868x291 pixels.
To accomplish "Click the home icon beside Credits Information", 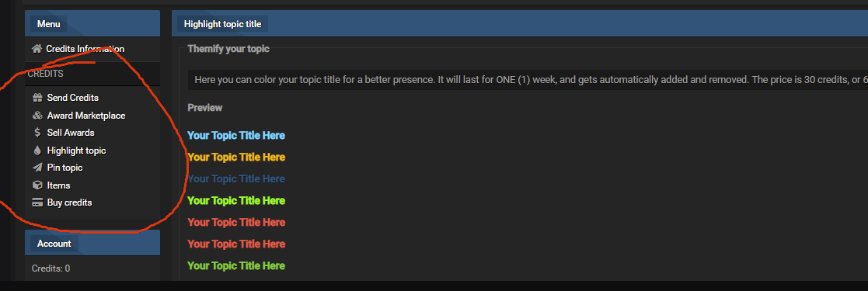I will [x=37, y=49].
